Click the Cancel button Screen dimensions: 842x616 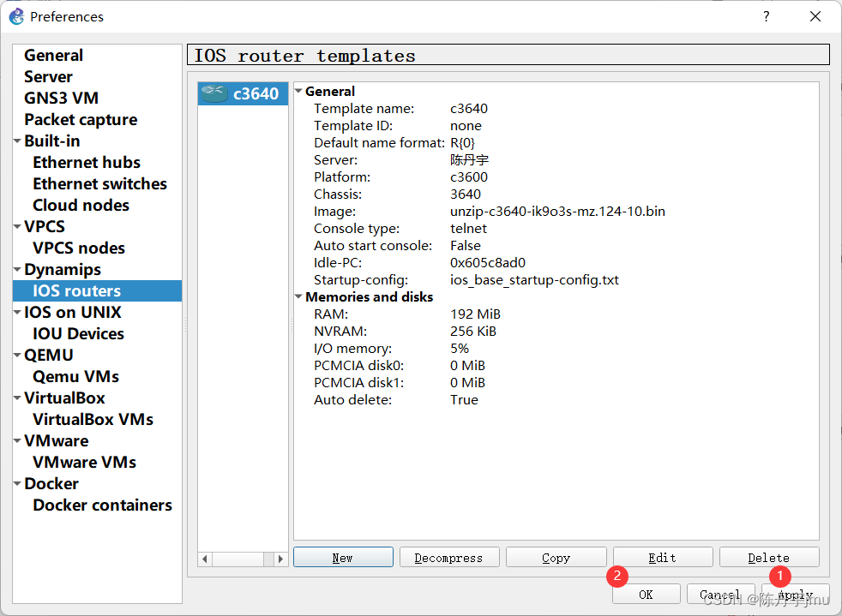[720, 595]
